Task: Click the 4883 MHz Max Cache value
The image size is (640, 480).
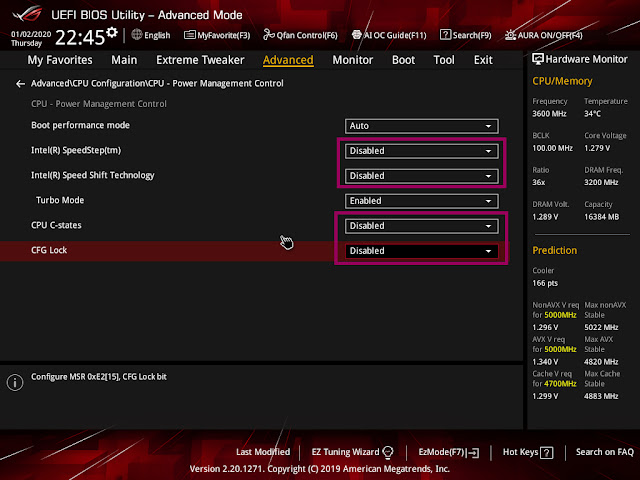Action: pos(601,396)
